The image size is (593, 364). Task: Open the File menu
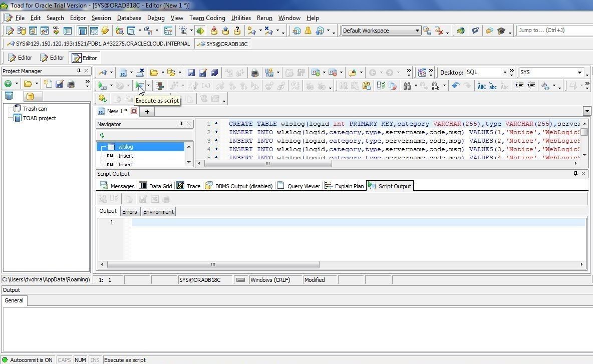(x=20, y=18)
